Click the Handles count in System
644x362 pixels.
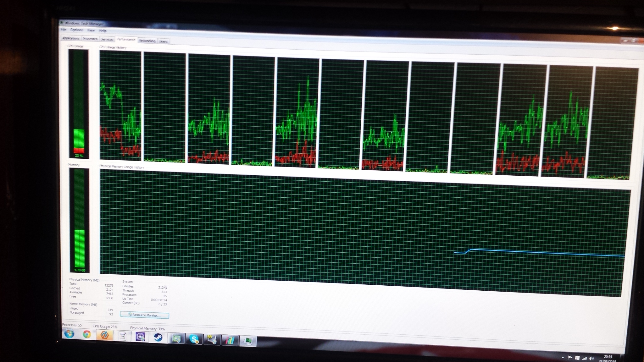[x=162, y=288]
